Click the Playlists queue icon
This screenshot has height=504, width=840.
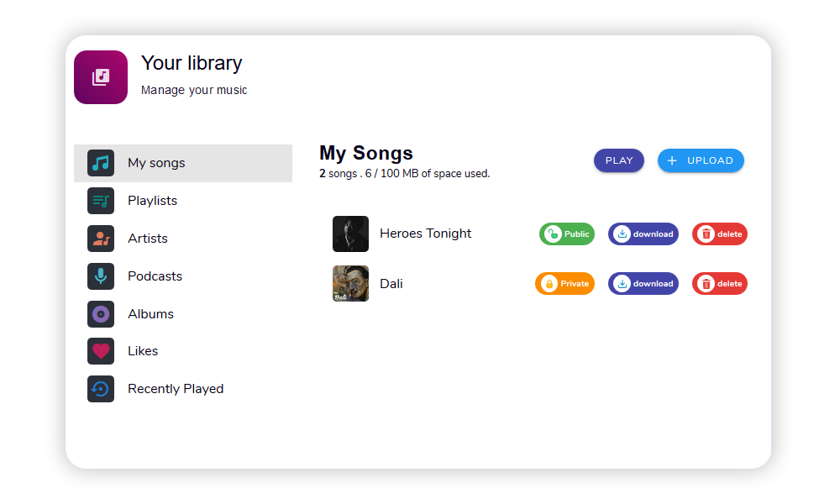pyautogui.click(x=101, y=201)
